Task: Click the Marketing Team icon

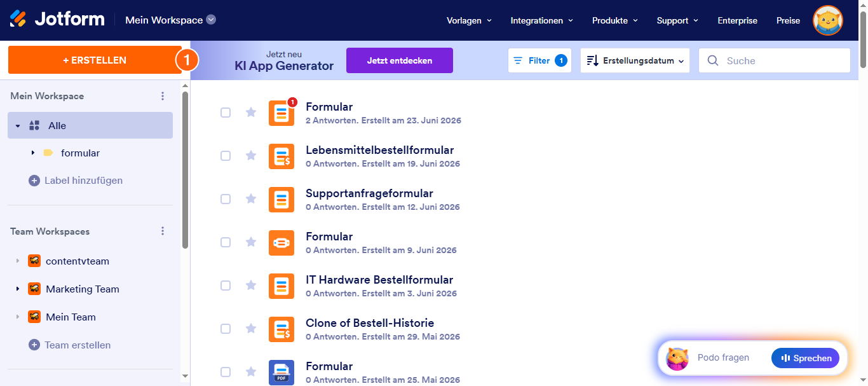Action: coord(34,289)
